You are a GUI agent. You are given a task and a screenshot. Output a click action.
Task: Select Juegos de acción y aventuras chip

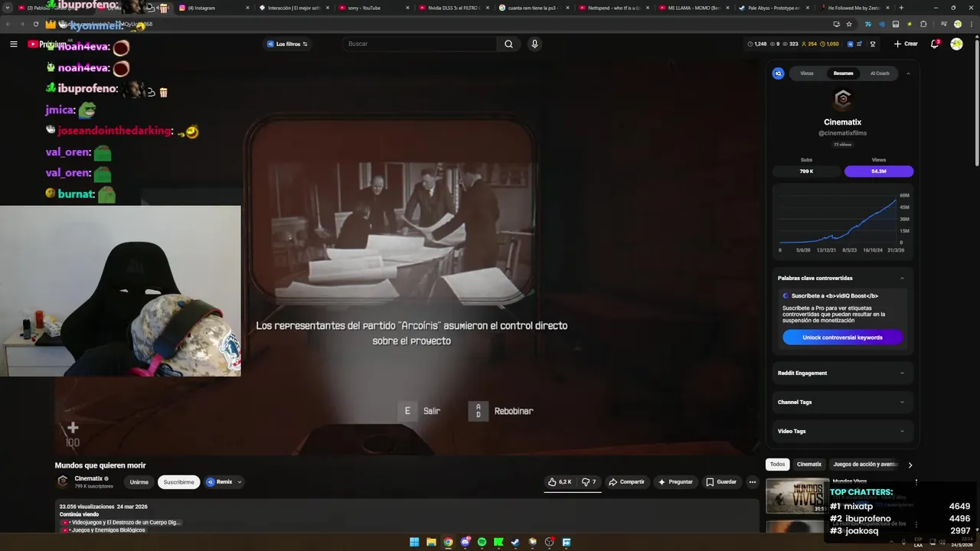click(865, 465)
